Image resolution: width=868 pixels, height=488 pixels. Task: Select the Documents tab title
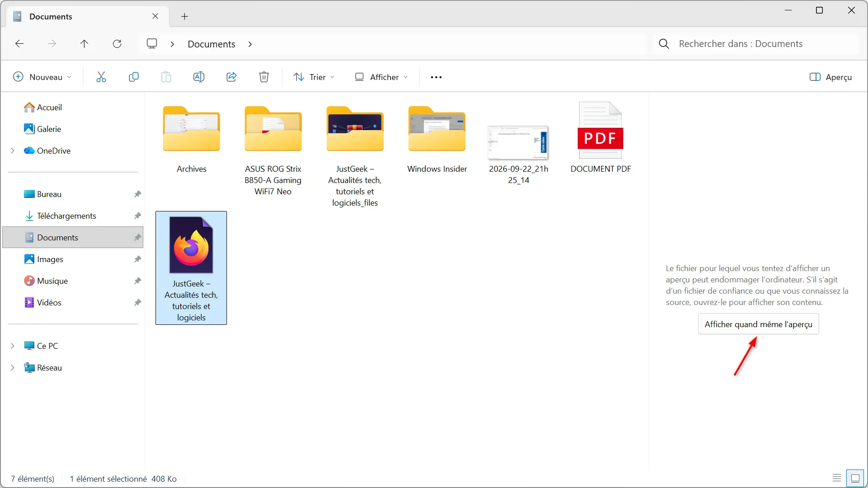pyautogui.click(x=51, y=17)
